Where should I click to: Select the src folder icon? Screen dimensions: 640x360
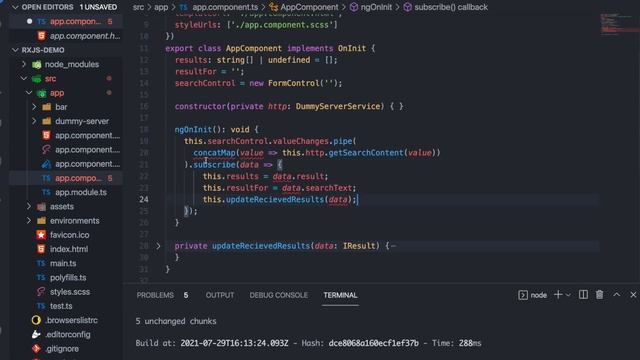[x=37, y=79]
